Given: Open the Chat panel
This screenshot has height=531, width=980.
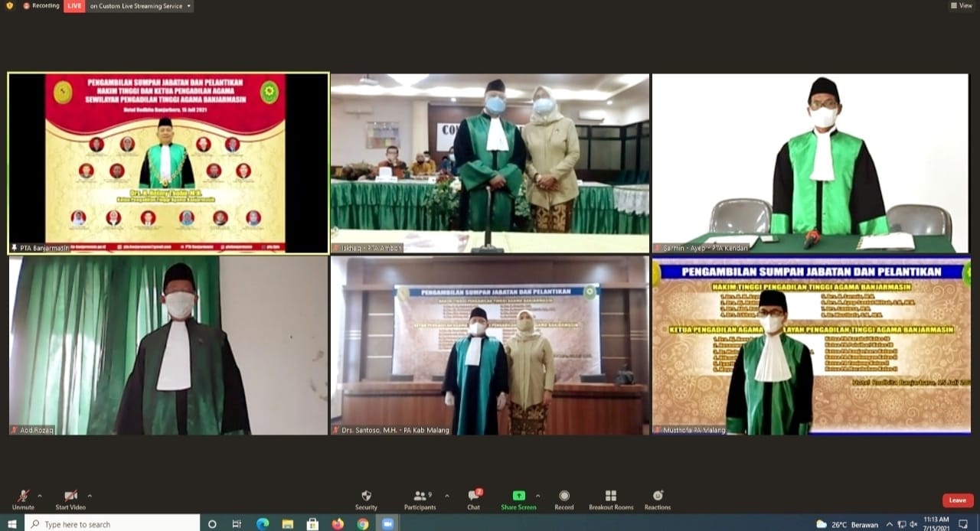Looking at the screenshot, I should 474,497.
